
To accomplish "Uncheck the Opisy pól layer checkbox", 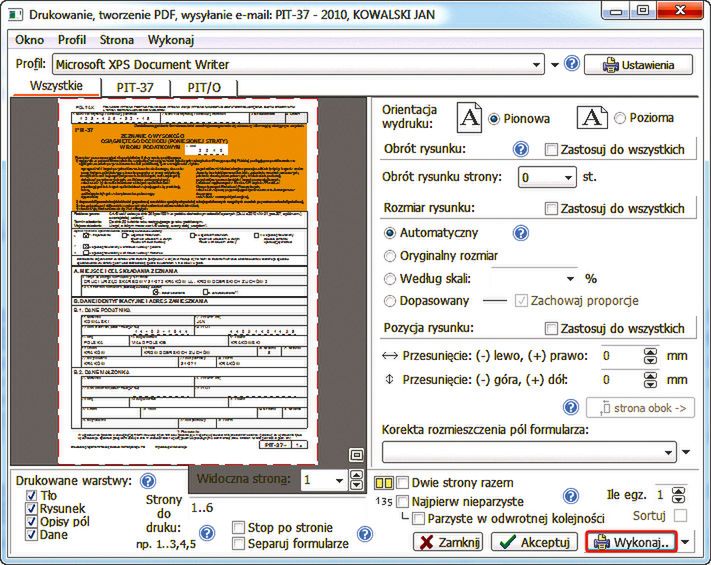I will click(31, 521).
